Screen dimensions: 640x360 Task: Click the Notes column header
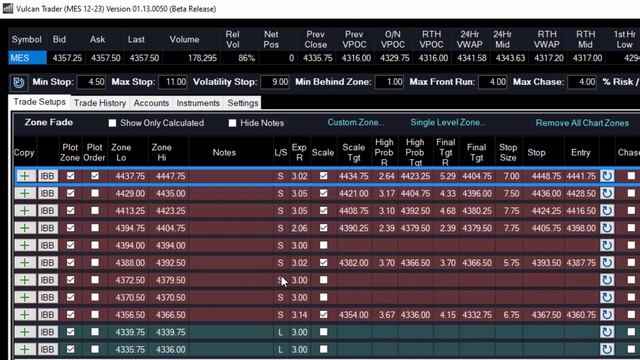click(224, 152)
